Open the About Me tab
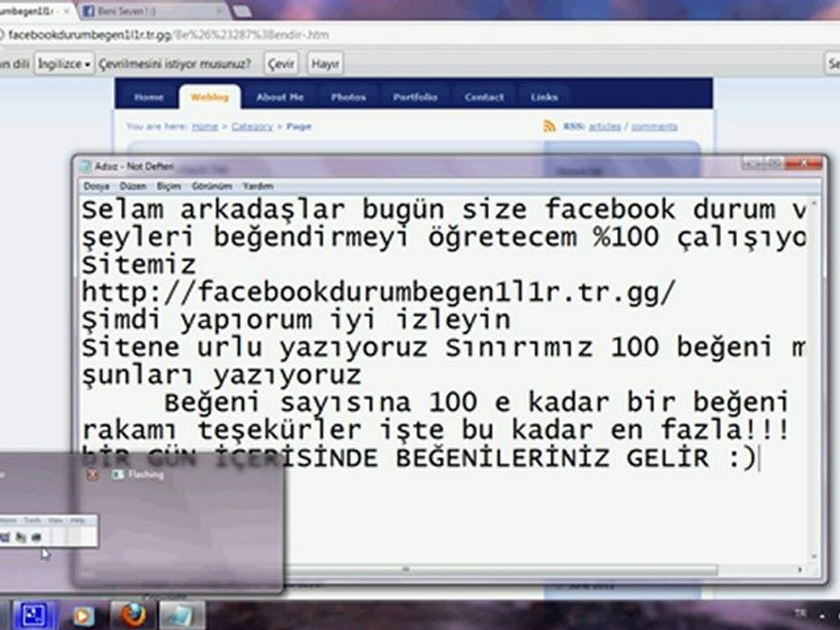This screenshot has height=630, width=840. 280,97
